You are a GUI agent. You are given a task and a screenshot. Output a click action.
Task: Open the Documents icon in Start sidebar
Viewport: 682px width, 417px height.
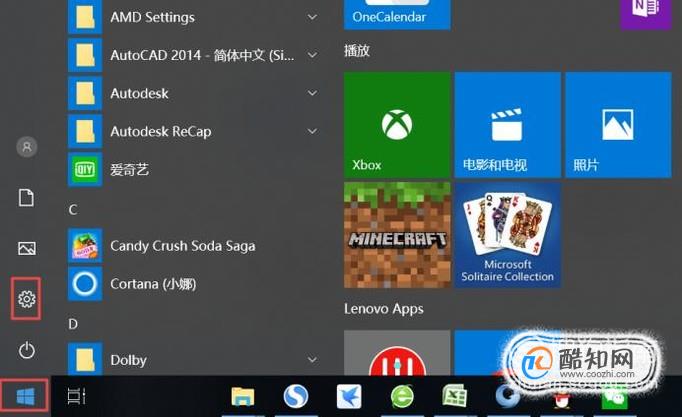click(27, 198)
